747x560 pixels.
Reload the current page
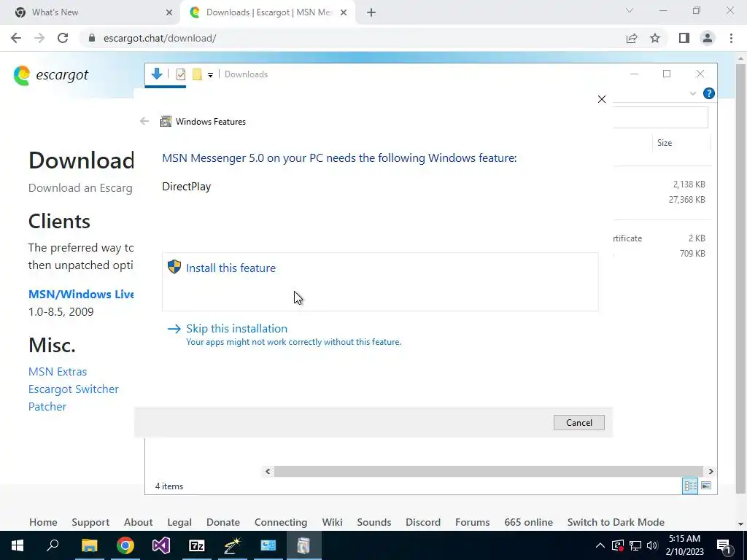tap(63, 38)
